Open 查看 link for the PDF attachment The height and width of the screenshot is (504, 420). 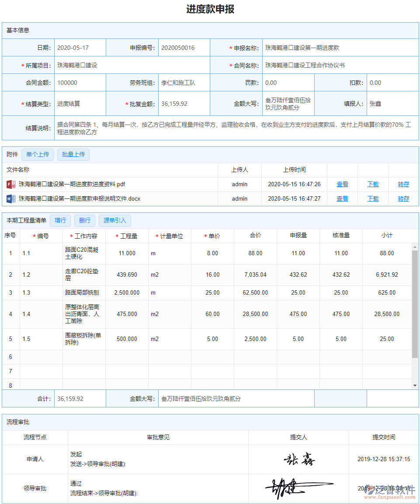[342, 184]
